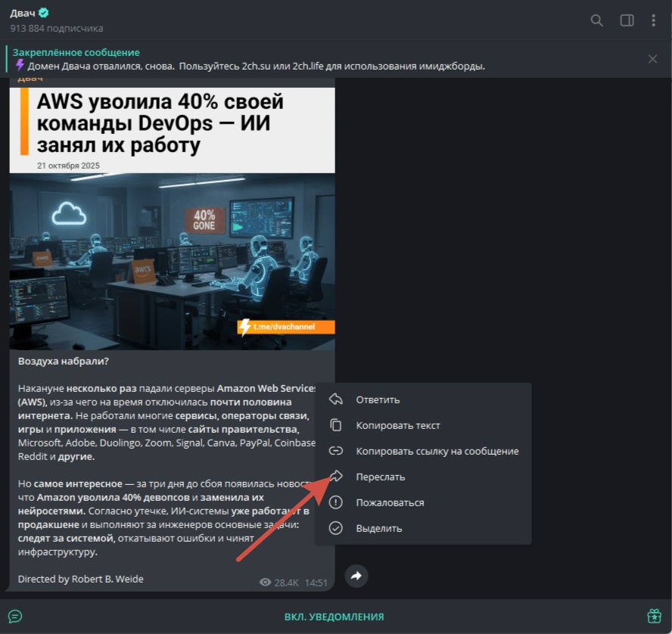This screenshot has height=634, width=672.
Task: Click the 913 884 подписчика subscriber count
Action: (57, 28)
